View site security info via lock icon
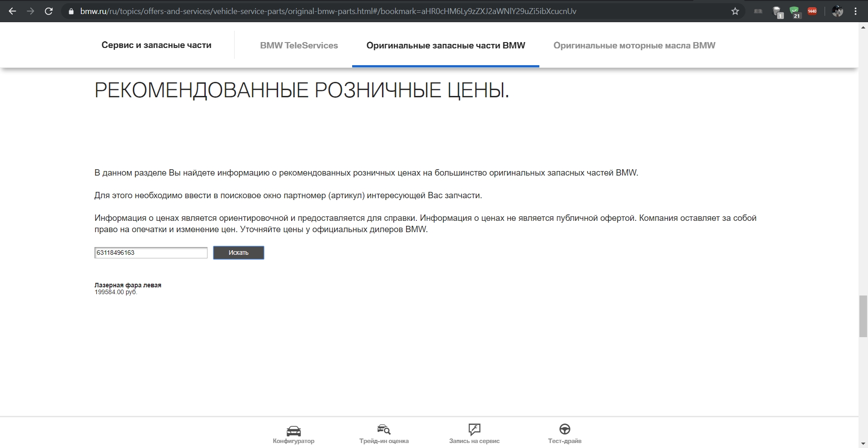The width and height of the screenshot is (868, 448). (71, 11)
